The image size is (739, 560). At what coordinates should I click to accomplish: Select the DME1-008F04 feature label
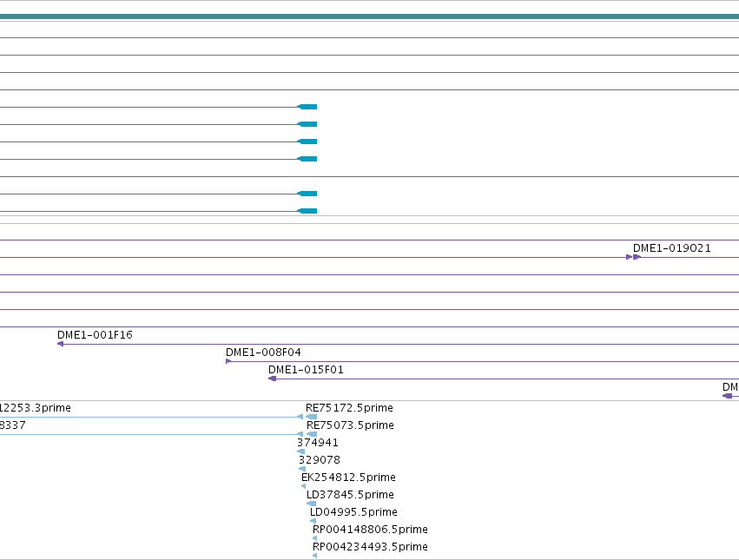(263, 352)
